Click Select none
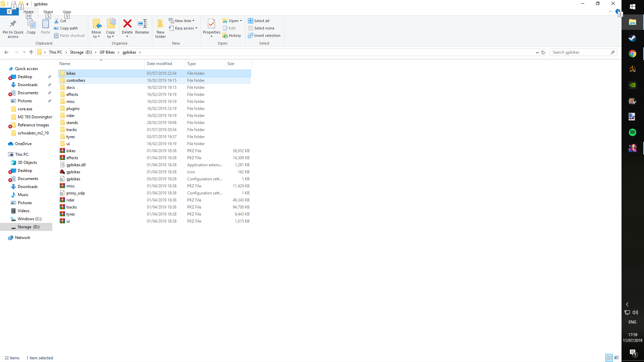Screen dimensions: 644x362 tap(261, 28)
